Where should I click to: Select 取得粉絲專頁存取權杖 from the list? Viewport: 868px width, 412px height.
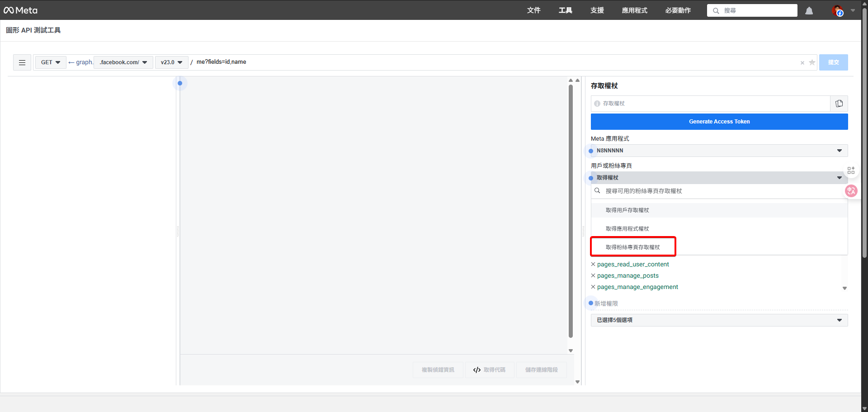tap(632, 246)
